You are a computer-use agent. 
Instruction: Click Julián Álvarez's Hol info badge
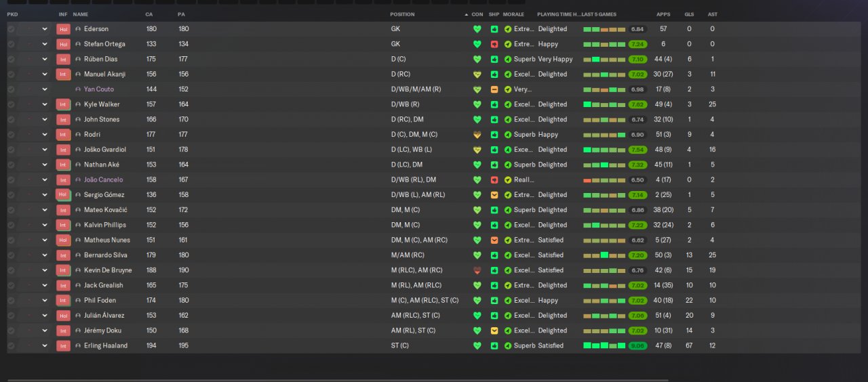point(63,316)
